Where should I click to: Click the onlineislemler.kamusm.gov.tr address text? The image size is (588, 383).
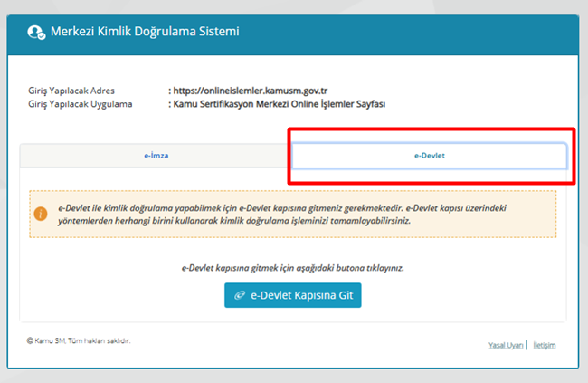[250, 91]
